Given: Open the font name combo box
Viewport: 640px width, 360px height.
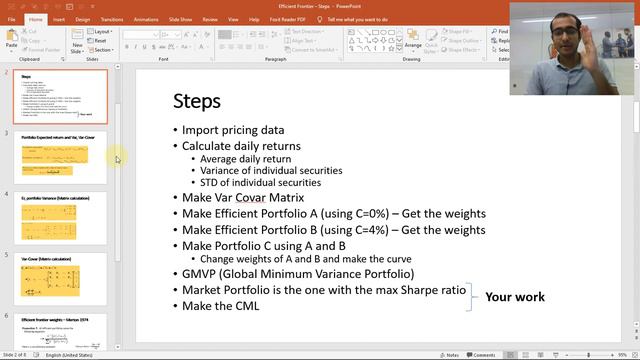Looking at the screenshot, I should pos(141,35).
